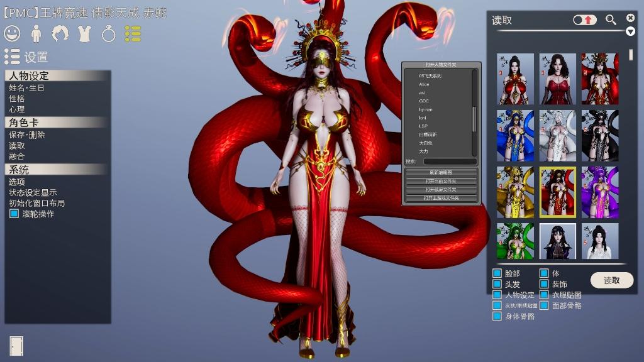Select the yellow snake character card
Viewport: 644px width, 362px height.
[x=515, y=192]
